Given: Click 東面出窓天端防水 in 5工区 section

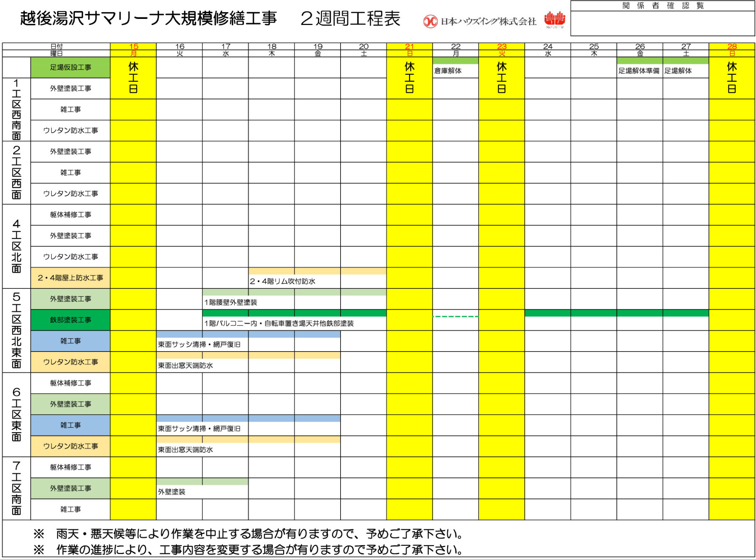Looking at the screenshot, I should (185, 366).
